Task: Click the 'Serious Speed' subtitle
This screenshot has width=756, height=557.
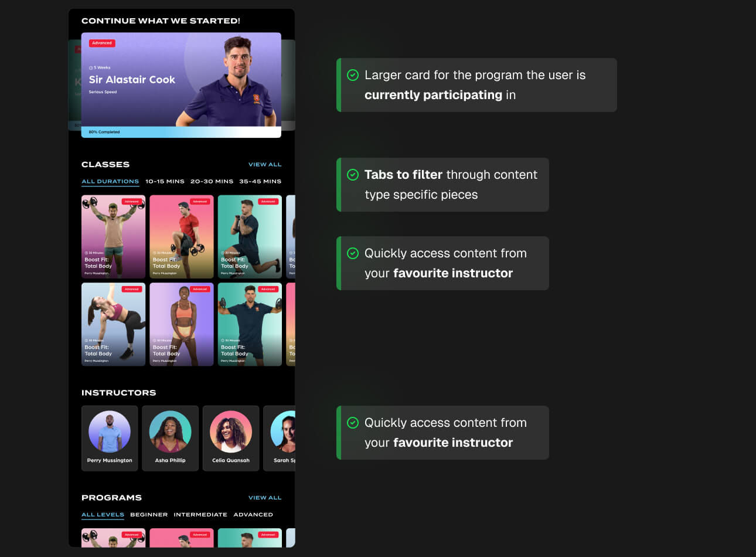Action: click(103, 92)
